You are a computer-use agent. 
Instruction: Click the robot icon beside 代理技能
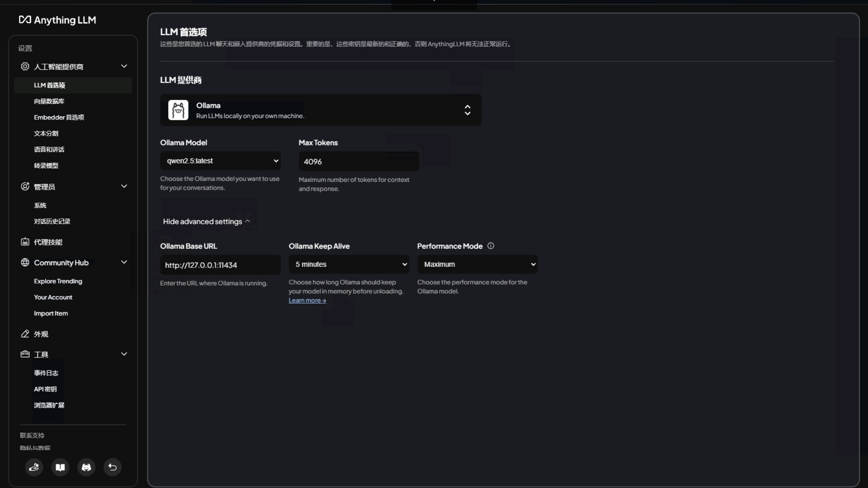pyautogui.click(x=25, y=242)
